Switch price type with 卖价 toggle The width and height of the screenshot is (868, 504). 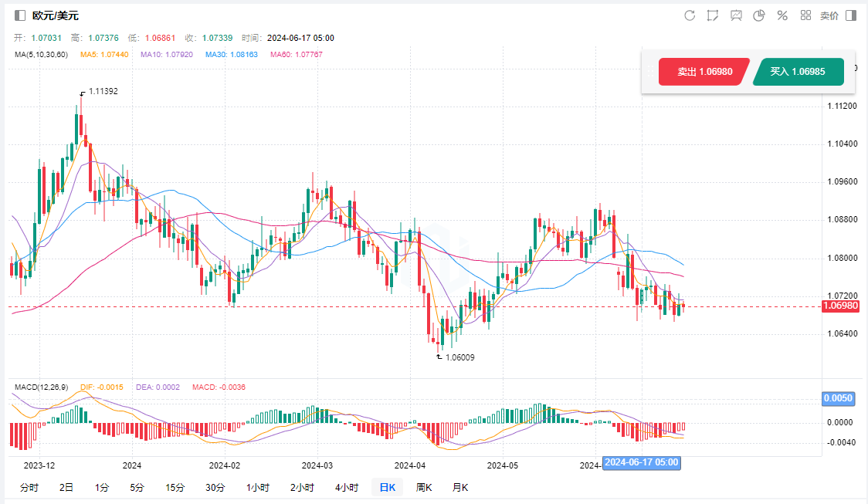[829, 15]
